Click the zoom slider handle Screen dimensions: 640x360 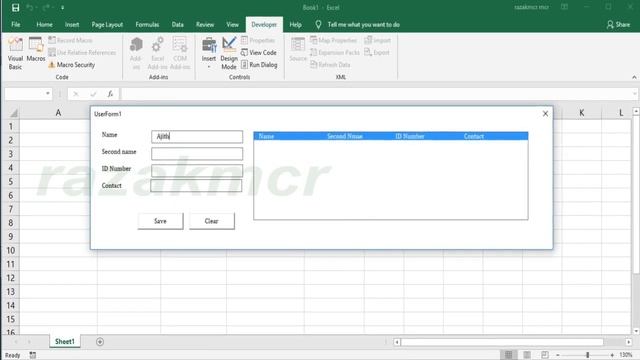tap(587, 355)
